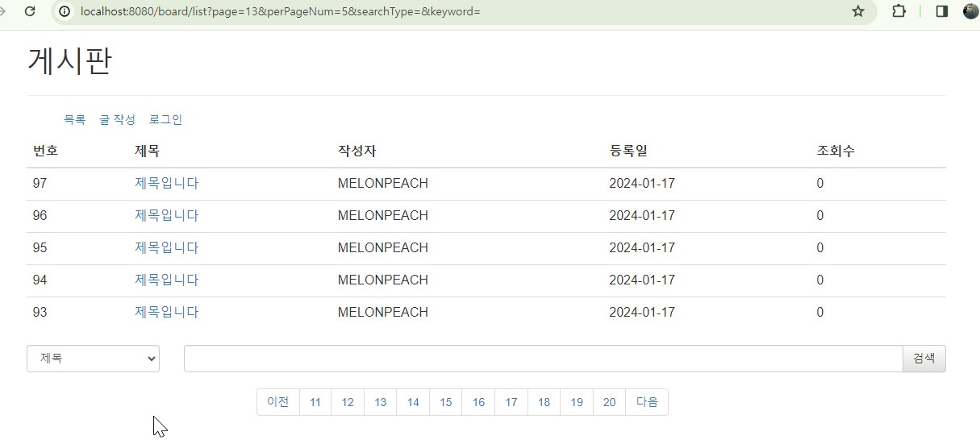
Task: Open post title link in row 95
Action: [166, 247]
